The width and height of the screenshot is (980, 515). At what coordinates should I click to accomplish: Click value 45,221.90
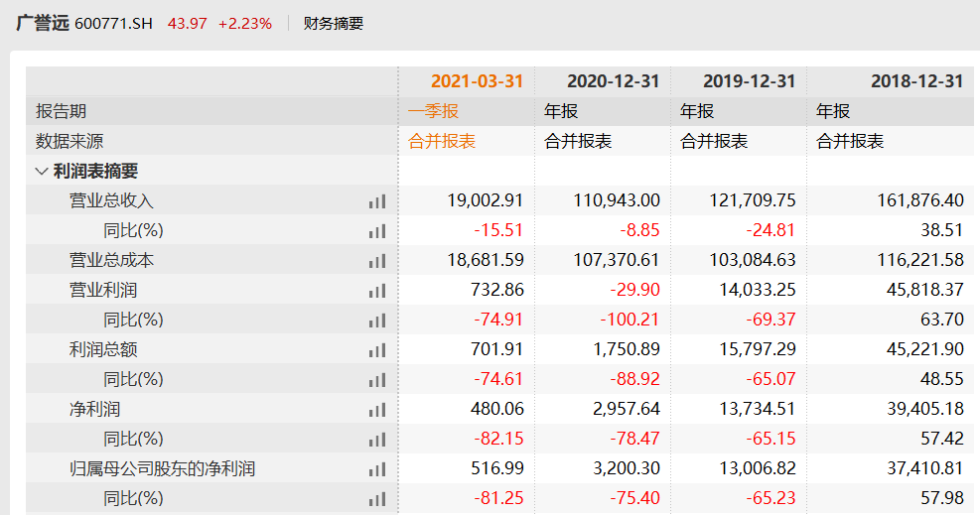pos(925,349)
